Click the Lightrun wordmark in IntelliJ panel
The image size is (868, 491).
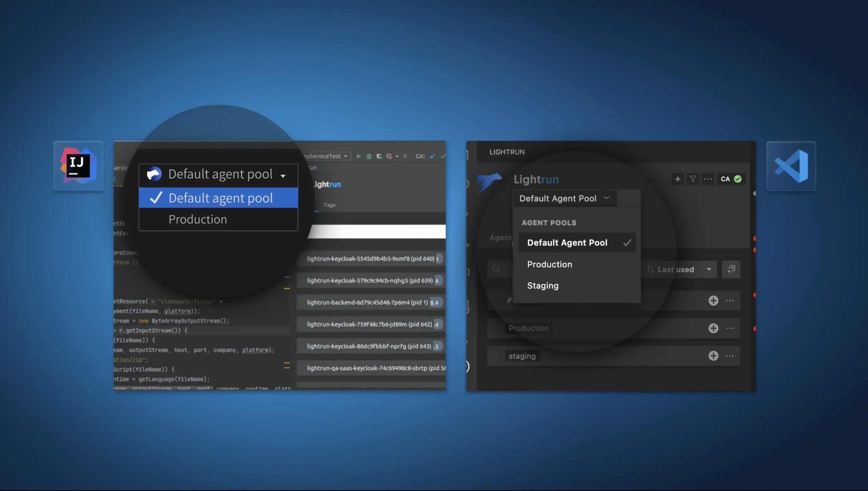[x=327, y=184]
